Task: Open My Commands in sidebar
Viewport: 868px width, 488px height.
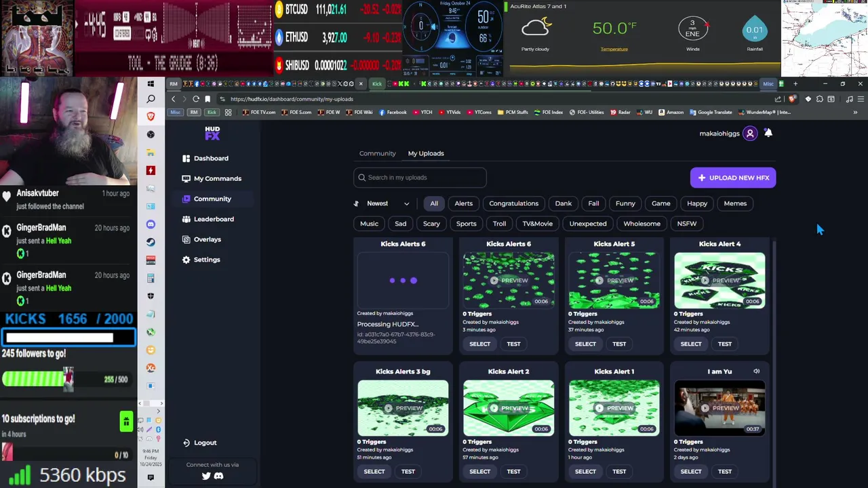Action: tap(212, 178)
